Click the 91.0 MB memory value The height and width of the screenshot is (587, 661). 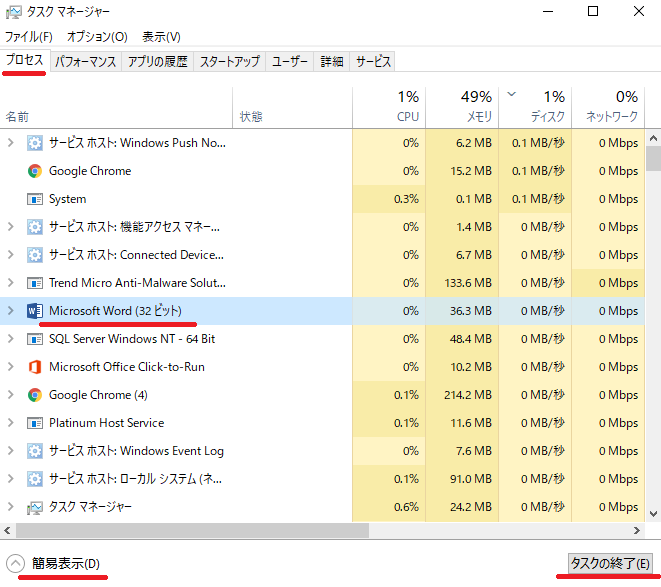tap(471, 479)
